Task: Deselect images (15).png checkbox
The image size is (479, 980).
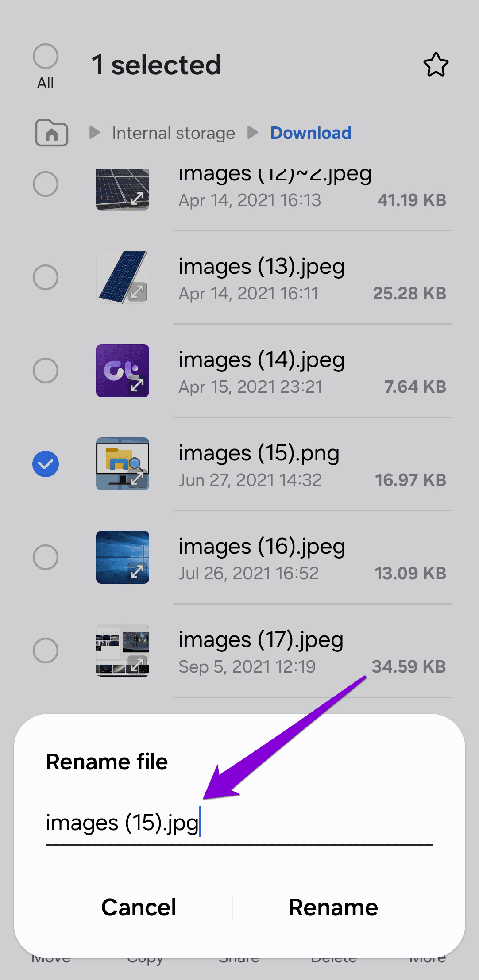Action: pyautogui.click(x=46, y=464)
